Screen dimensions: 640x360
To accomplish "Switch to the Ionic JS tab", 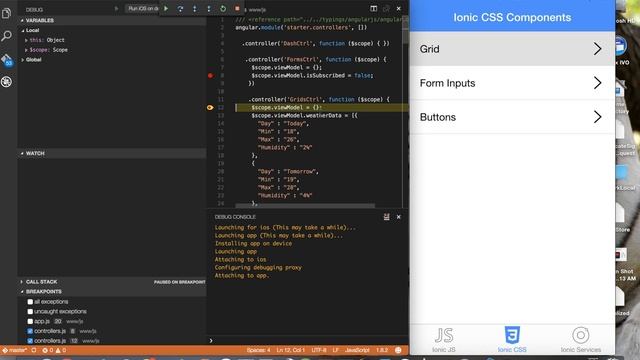I will pyautogui.click(x=444, y=340).
